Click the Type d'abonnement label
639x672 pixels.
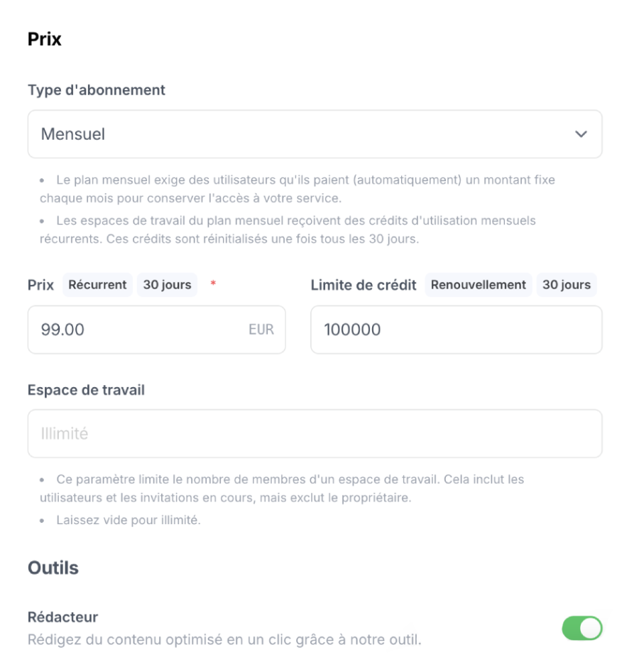[x=97, y=90]
